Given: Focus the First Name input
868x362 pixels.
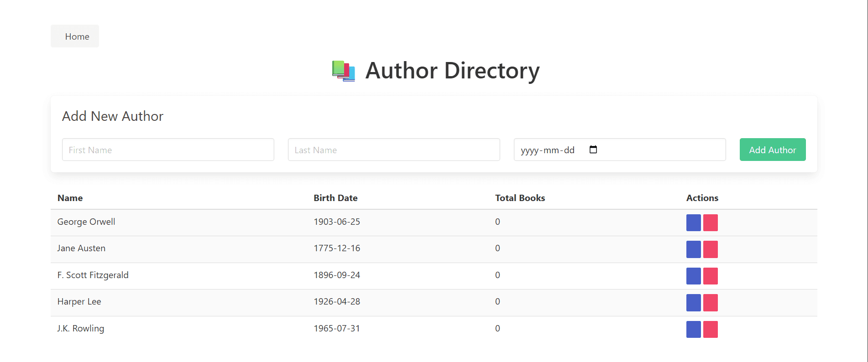Looking at the screenshot, I should coord(168,150).
